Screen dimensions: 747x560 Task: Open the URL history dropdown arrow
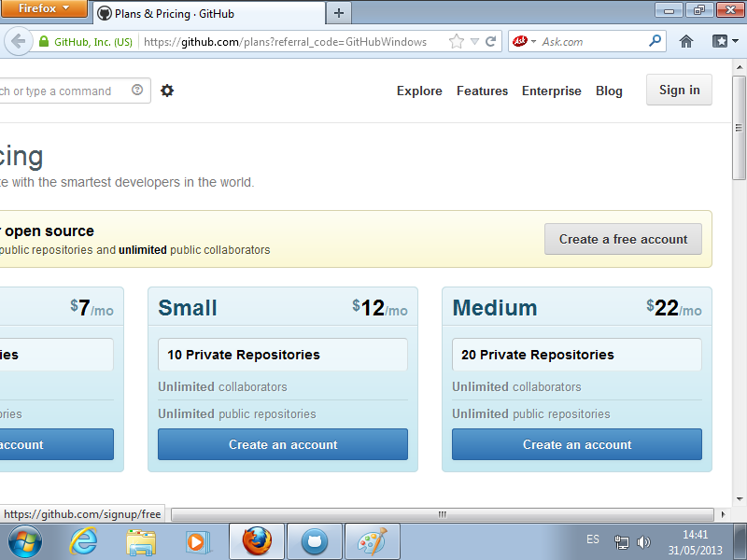pos(474,42)
